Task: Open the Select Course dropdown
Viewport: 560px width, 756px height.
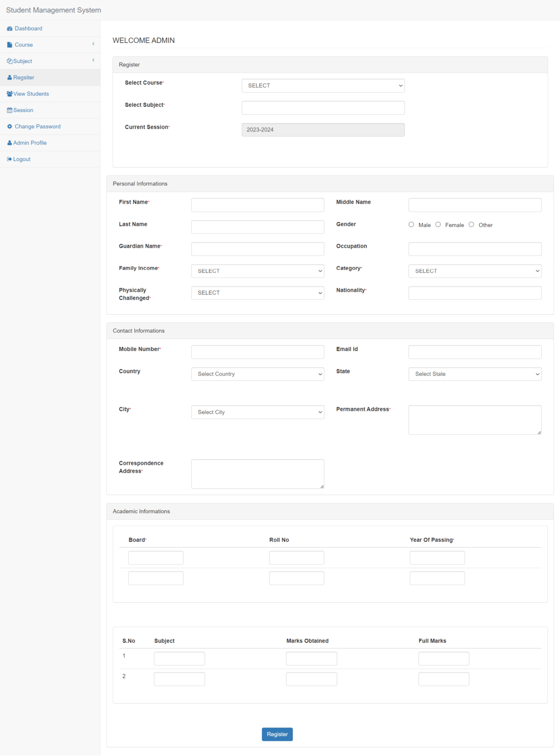Action: (x=323, y=86)
